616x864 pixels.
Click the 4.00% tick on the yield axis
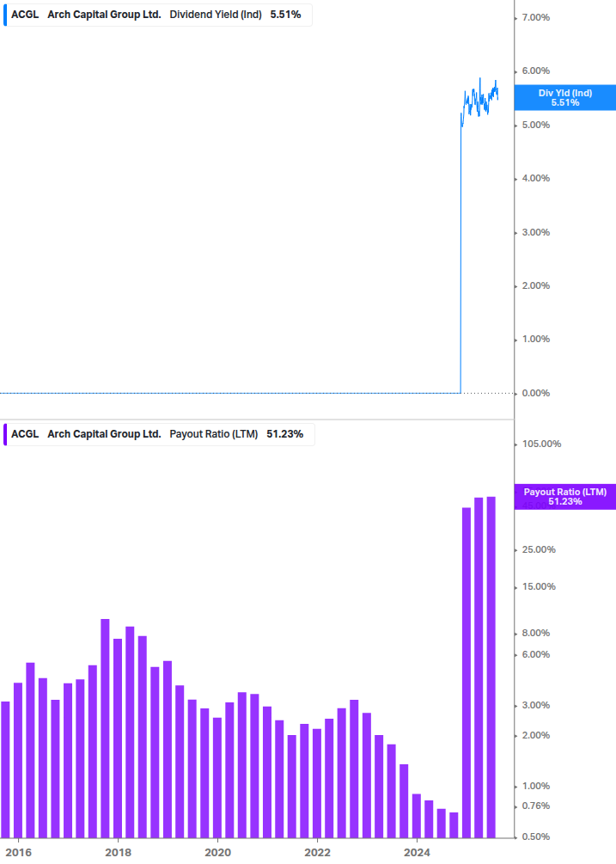coord(535,178)
